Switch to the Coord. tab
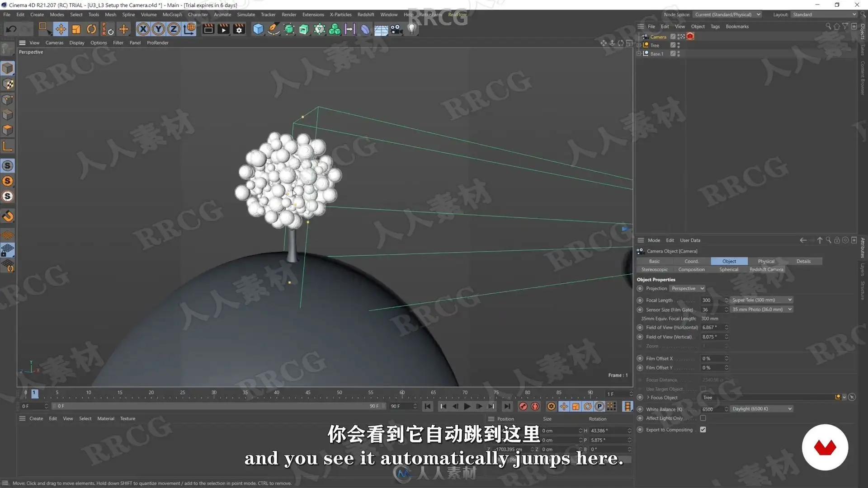The width and height of the screenshot is (868, 488). click(691, 261)
